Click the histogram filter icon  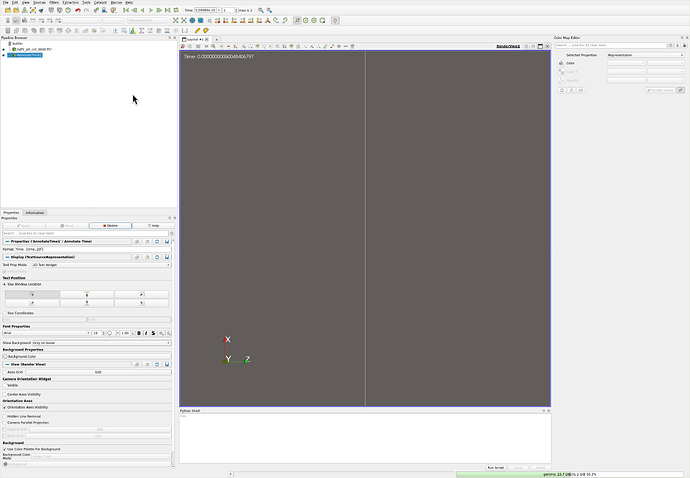click(132, 30)
